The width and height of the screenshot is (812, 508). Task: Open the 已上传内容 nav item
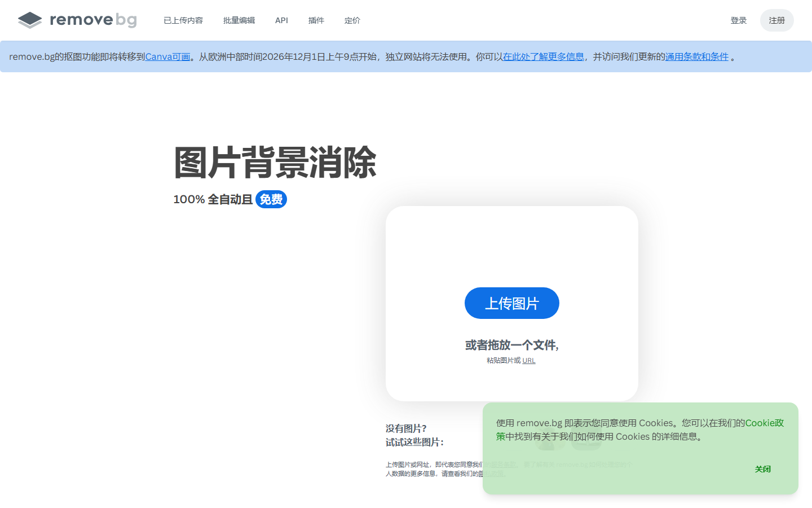click(x=183, y=20)
